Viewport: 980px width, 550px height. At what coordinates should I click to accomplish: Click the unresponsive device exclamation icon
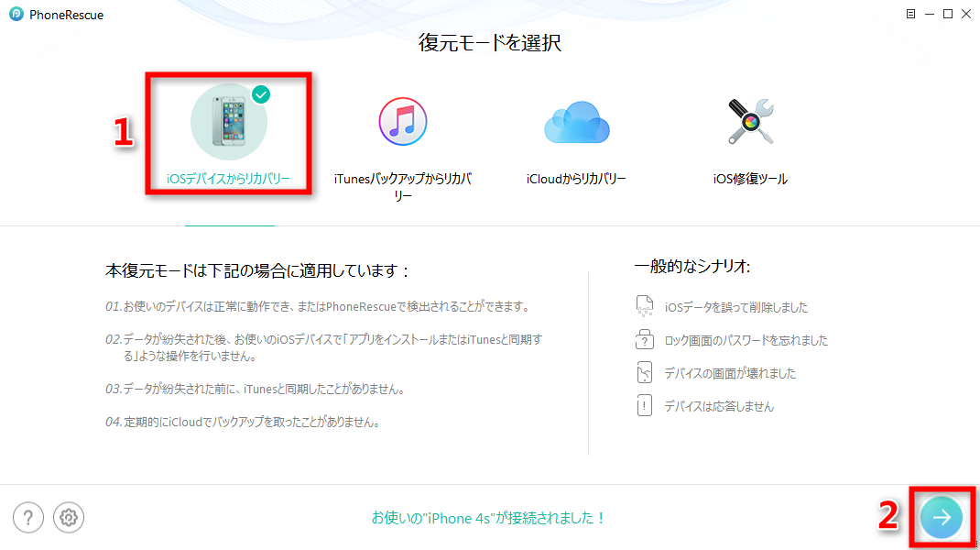tap(645, 405)
